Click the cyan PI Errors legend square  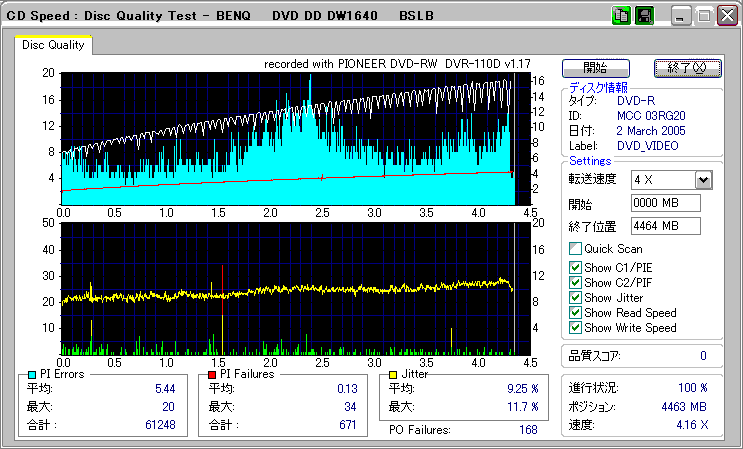pos(31,374)
